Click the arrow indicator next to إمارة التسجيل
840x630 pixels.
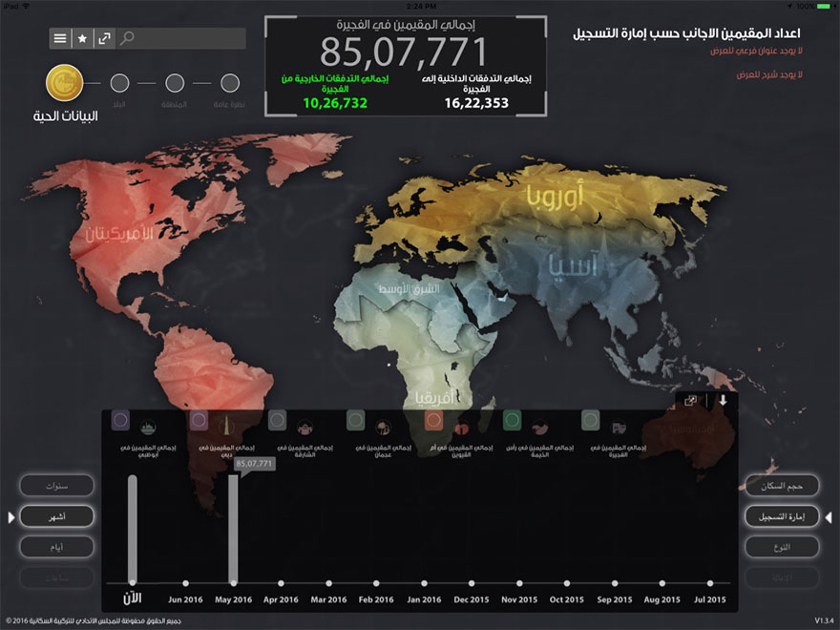828,516
